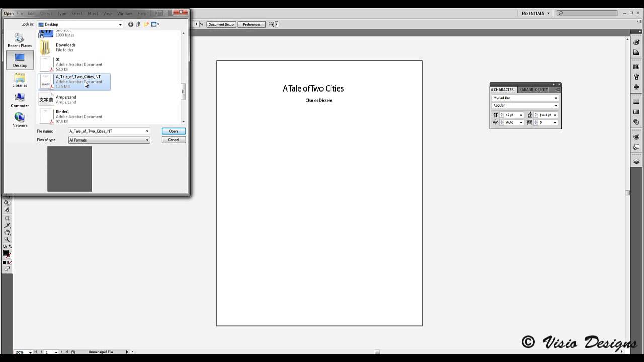
Task: Select Desktop in dialog sidebar
Action: pyautogui.click(x=20, y=60)
